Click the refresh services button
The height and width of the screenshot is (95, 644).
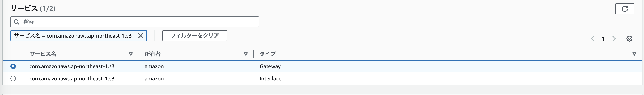click(x=624, y=9)
